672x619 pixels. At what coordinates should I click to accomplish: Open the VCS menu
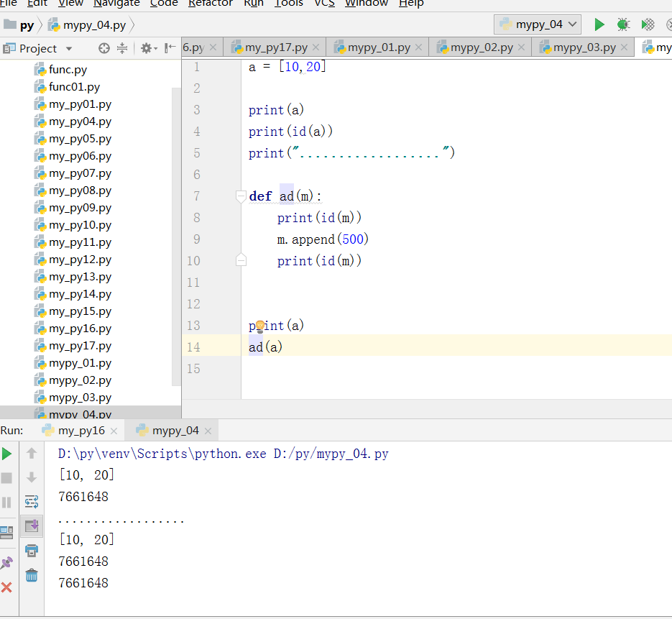coord(324,3)
